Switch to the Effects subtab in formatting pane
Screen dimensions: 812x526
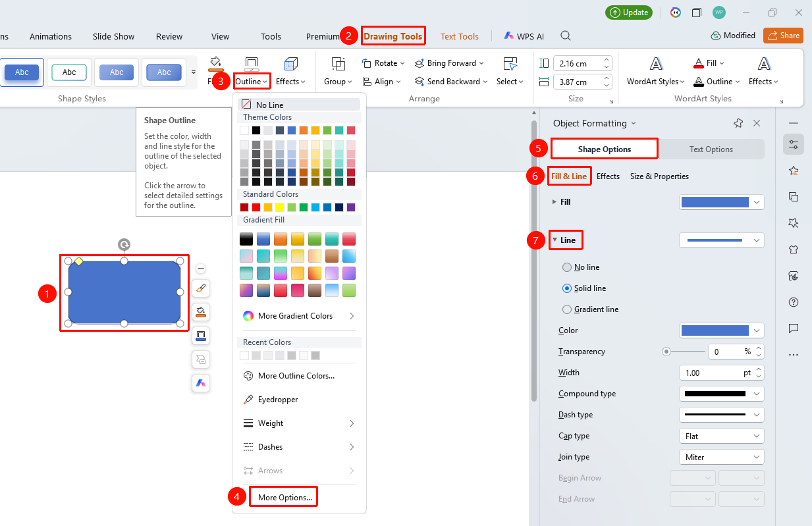click(x=608, y=176)
